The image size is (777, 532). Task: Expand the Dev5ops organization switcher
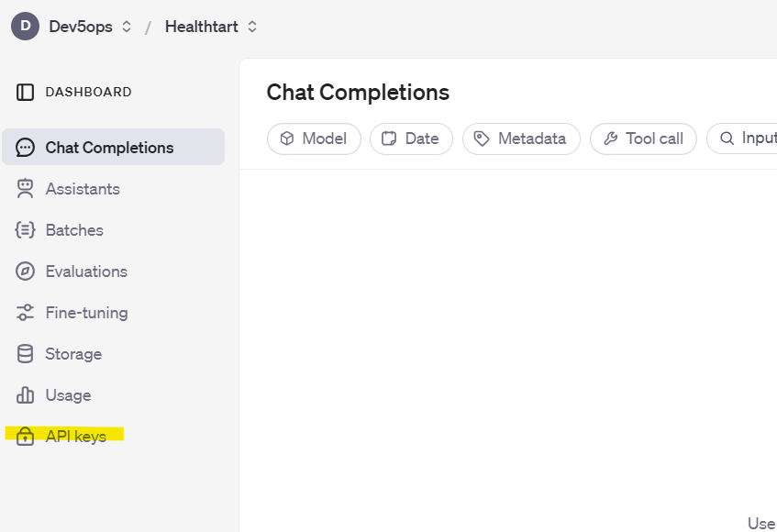click(91, 27)
